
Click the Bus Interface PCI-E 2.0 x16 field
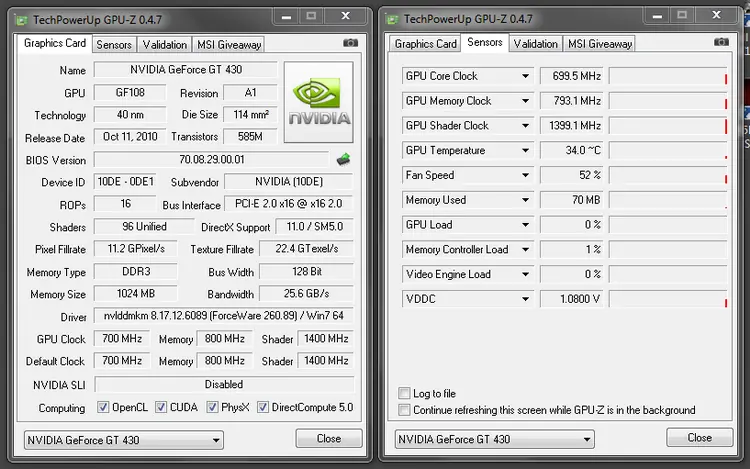pyautogui.click(x=288, y=204)
